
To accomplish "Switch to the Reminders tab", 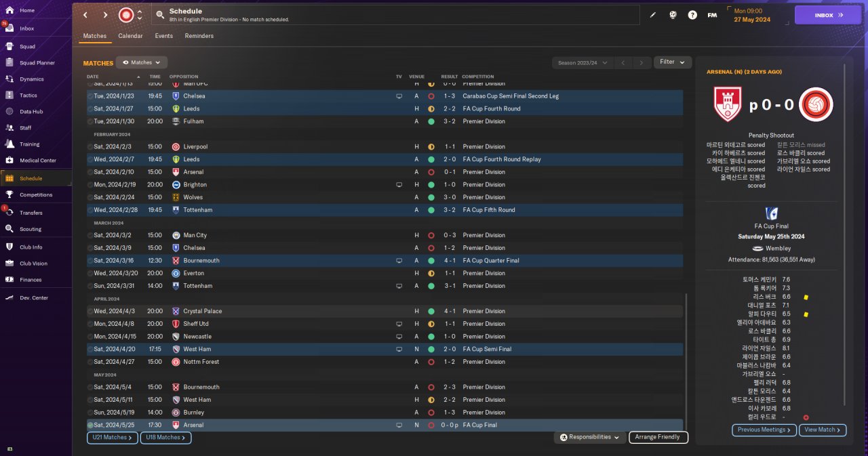I will tap(199, 36).
